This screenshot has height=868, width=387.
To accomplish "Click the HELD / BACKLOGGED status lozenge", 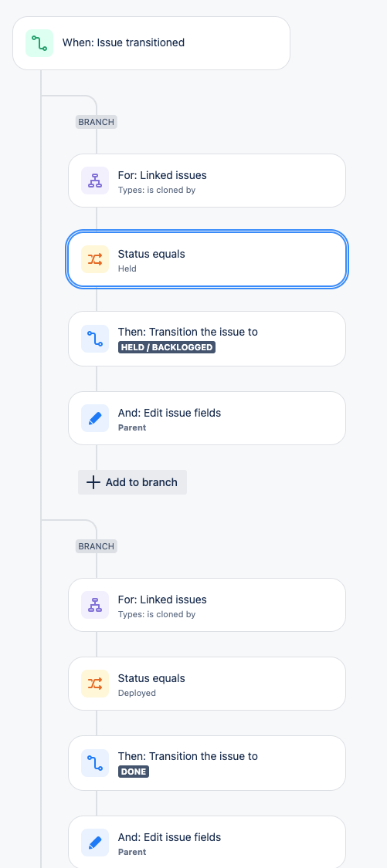I will (x=166, y=347).
